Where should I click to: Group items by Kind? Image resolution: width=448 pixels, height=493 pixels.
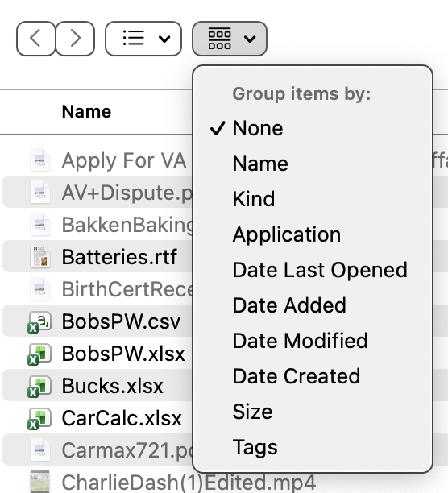[x=253, y=199]
